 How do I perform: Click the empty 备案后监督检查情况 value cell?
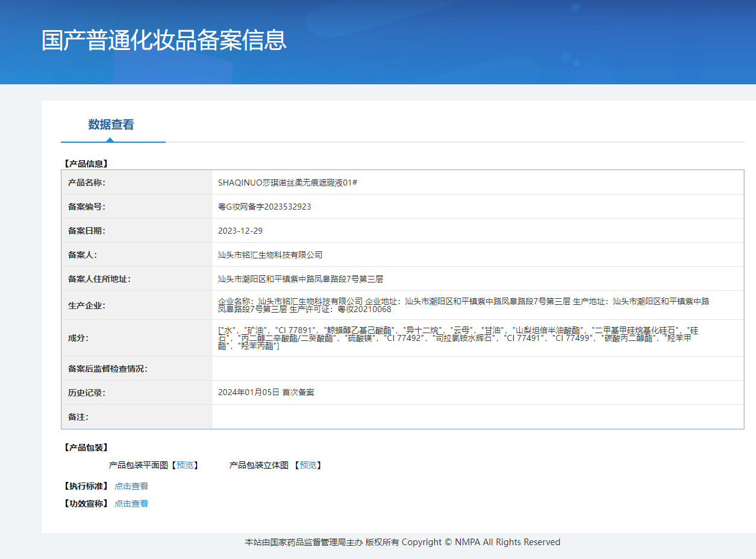[477, 369]
